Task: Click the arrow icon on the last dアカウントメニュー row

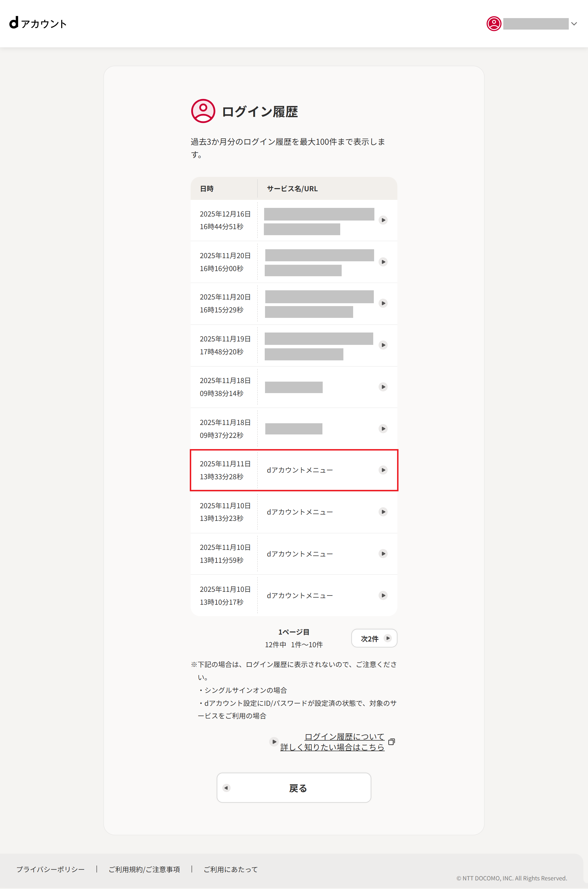Action: (x=383, y=596)
